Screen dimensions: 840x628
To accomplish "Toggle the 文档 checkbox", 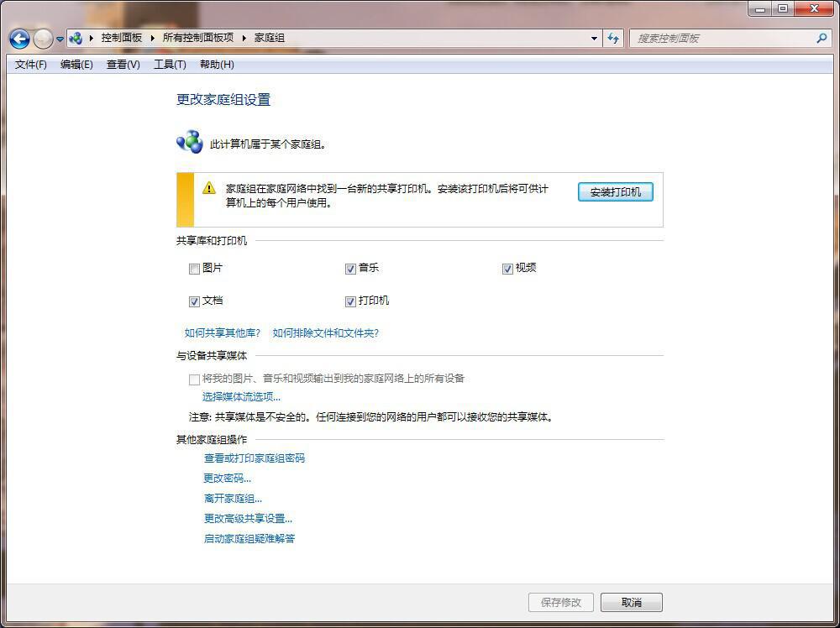I will coord(194,302).
